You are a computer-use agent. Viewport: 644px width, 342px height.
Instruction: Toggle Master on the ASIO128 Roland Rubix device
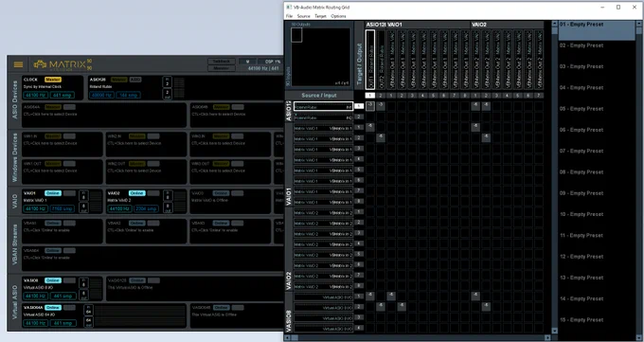coord(118,80)
